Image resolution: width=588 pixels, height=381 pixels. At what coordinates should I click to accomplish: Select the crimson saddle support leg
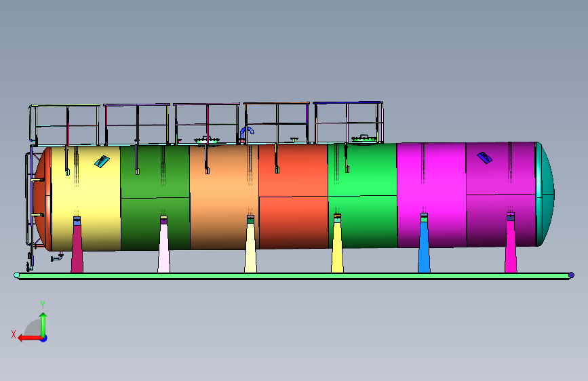pos(77,247)
